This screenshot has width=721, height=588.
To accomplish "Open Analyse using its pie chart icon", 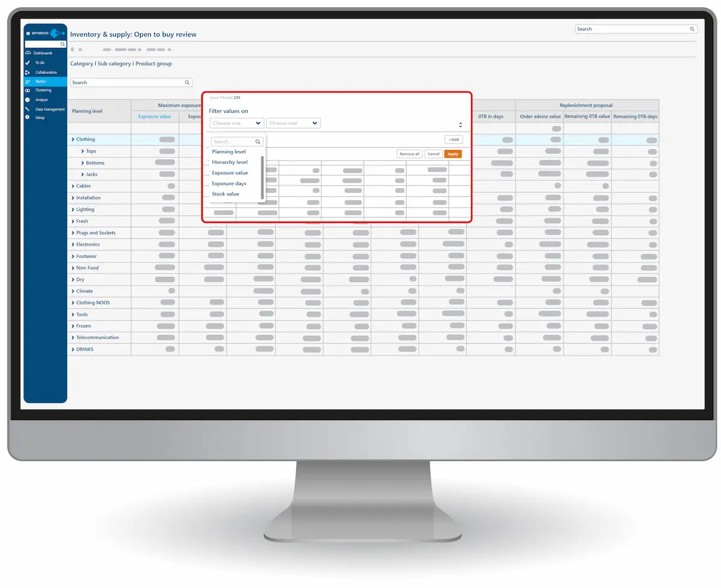I will [x=28, y=100].
